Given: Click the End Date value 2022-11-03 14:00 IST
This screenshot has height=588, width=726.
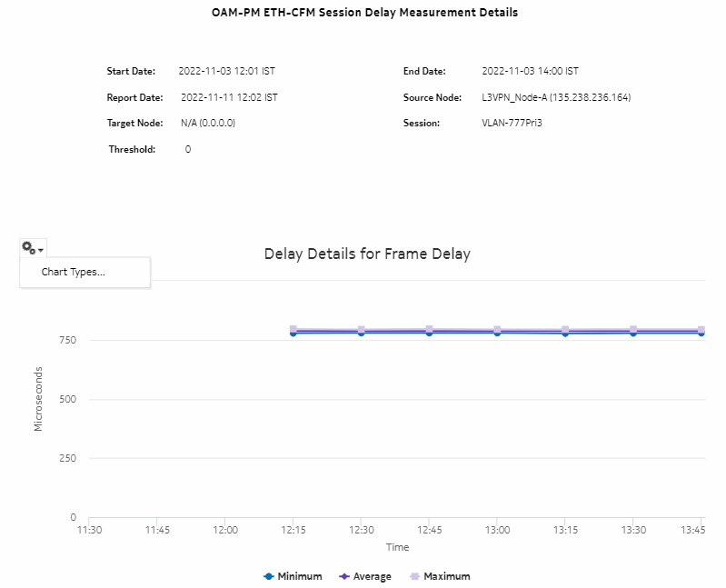Looking at the screenshot, I should (x=530, y=71).
